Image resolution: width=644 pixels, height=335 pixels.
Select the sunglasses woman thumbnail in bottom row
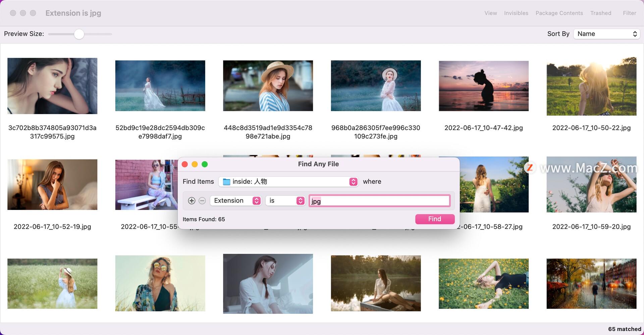coord(160,283)
